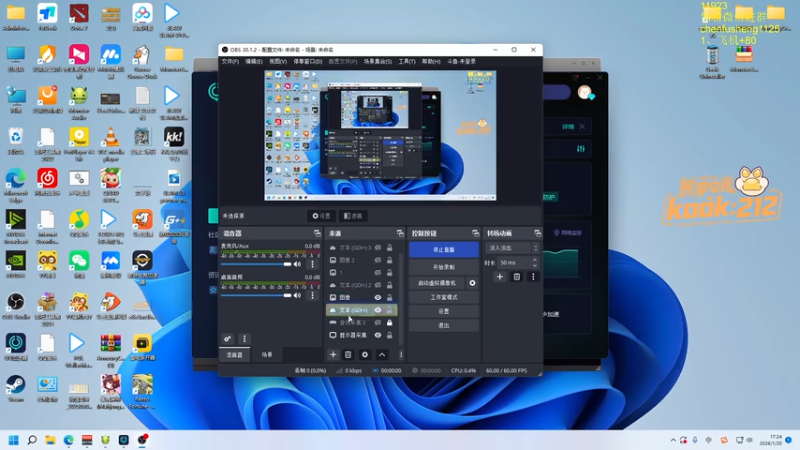The image size is (800, 450).
Task: Unlock the 游戏采集 3 source
Action: [x=389, y=322]
